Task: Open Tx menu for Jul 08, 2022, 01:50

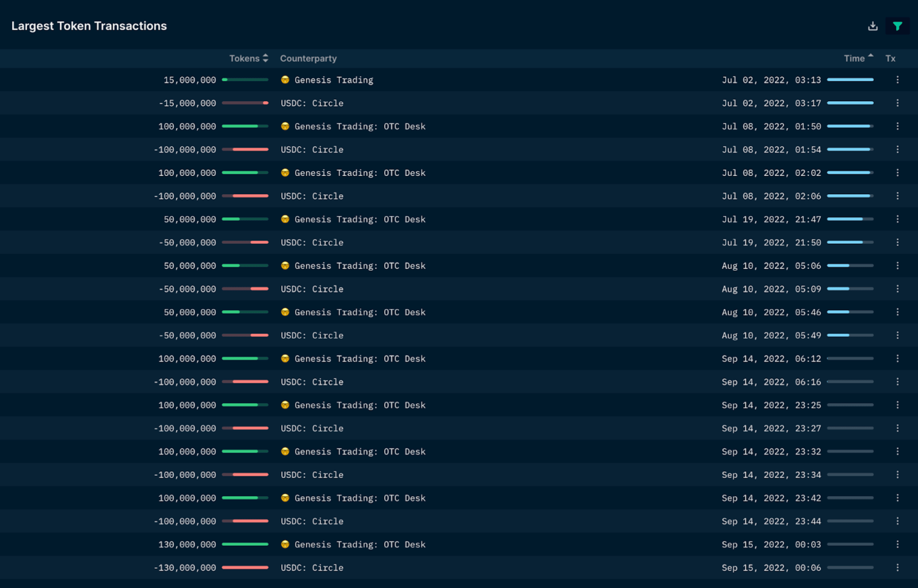Action: tap(897, 126)
